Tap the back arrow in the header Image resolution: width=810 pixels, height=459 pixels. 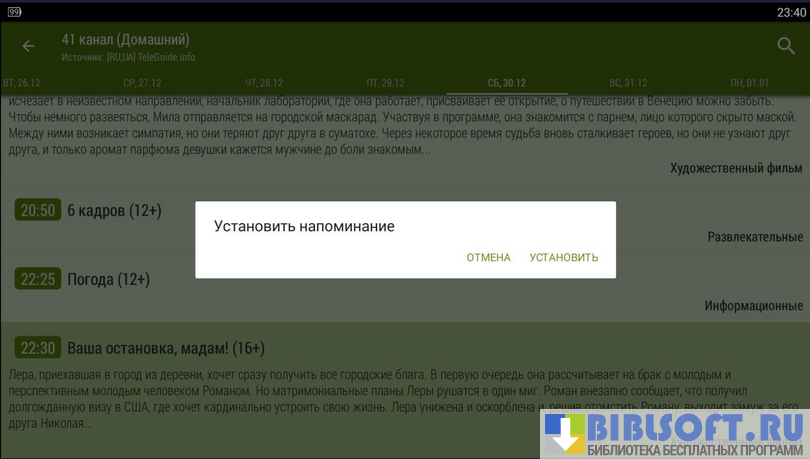pos(28,46)
